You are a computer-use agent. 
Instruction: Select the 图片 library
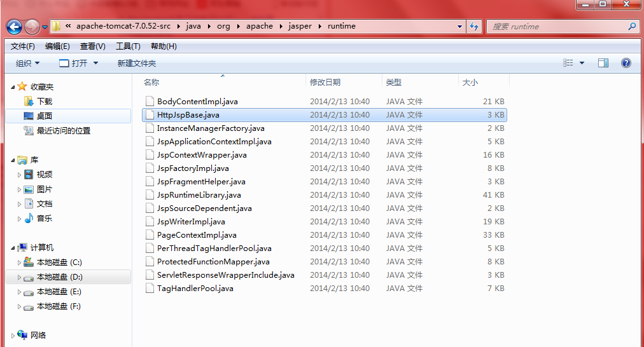(45, 189)
